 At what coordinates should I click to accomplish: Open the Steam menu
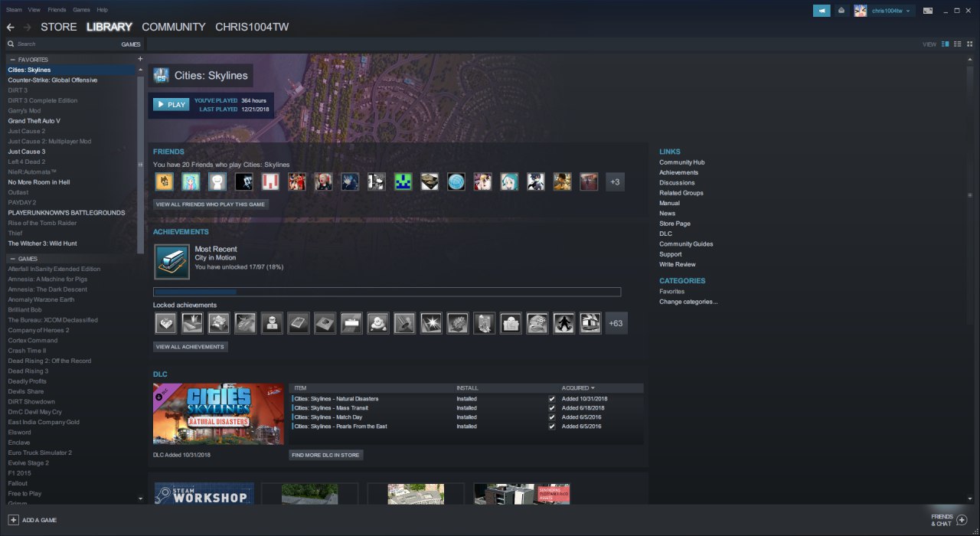click(x=14, y=10)
